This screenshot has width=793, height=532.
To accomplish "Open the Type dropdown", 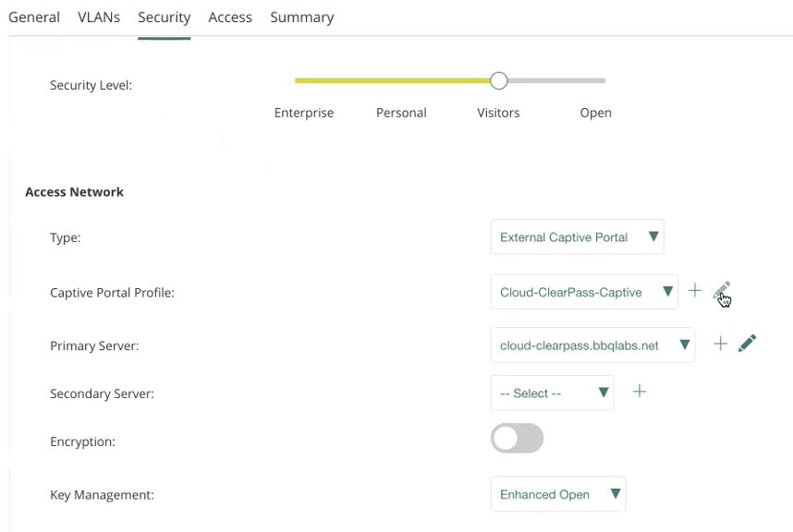I will [577, 237].
